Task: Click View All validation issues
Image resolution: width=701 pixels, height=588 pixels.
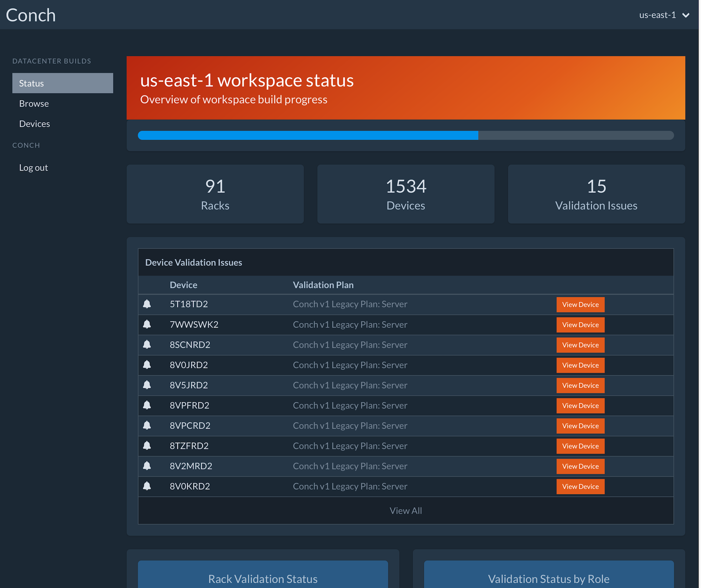Action: 405,511
